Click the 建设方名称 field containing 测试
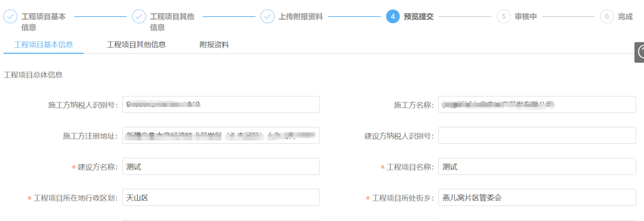Image resolution: width=644 pixels, height=221 pixels. click(x=221, y=167)
